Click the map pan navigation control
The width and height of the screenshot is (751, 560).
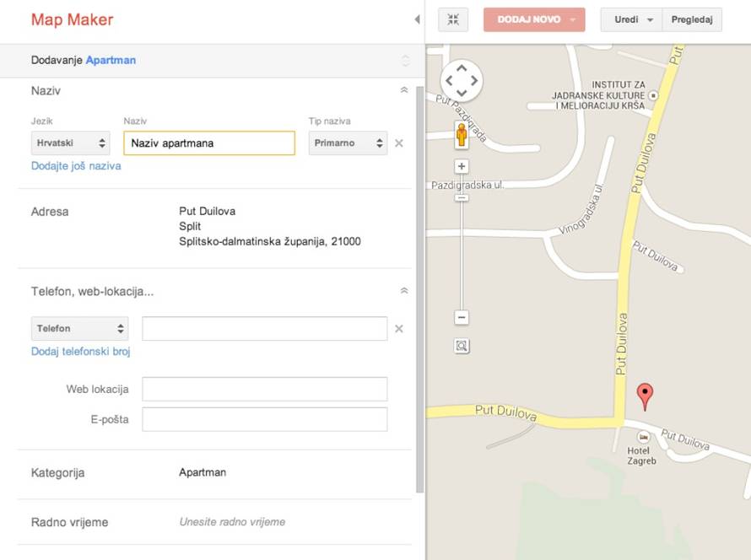[462, 81]
